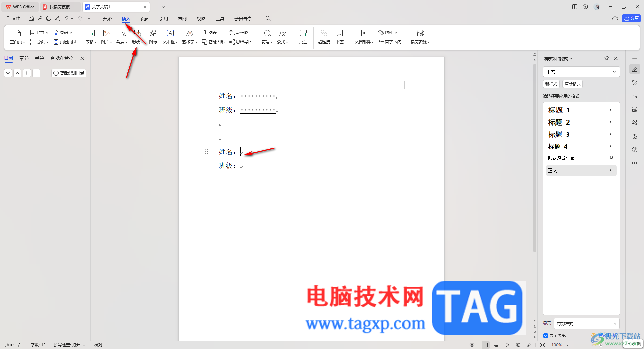The image size is (644, 349).
Task: Open the 页面 (Page) ribbon tab
Action: (x=145, y=19)
